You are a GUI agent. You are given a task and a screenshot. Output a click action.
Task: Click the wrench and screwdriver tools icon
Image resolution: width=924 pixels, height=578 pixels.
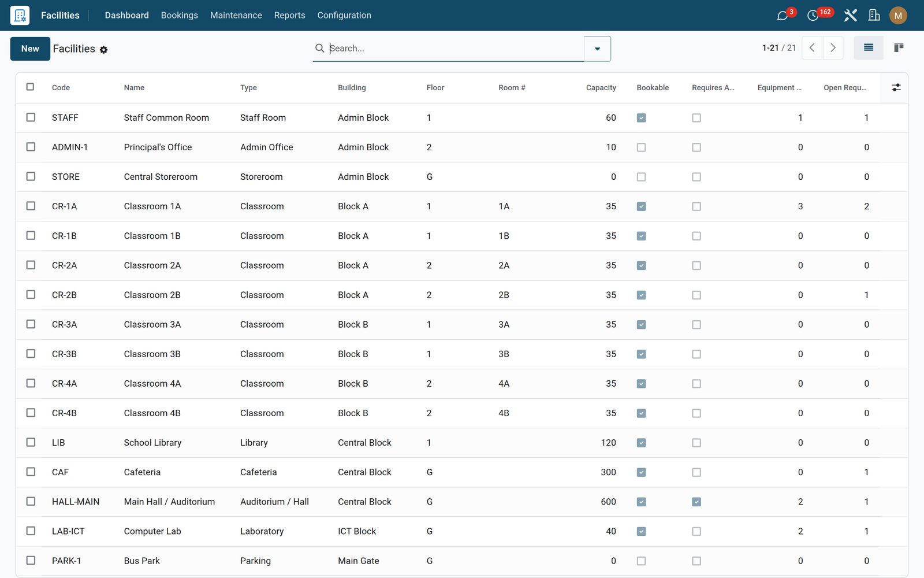pyautogui.click(x=850, y=16)
